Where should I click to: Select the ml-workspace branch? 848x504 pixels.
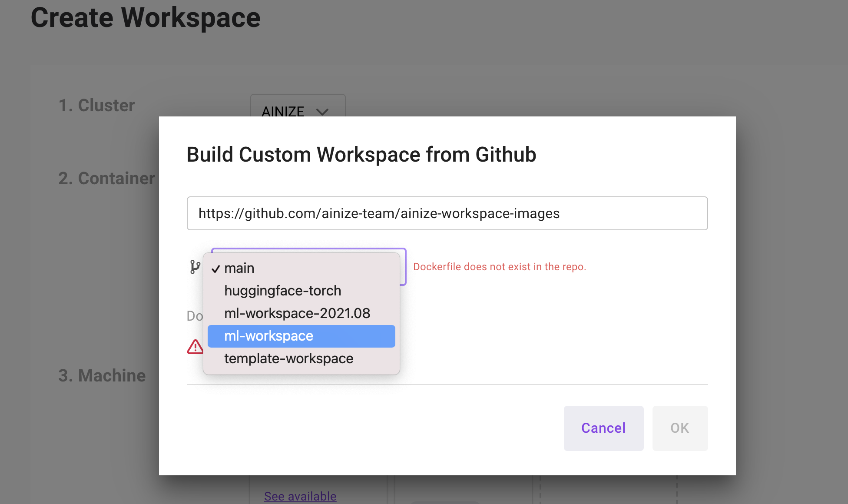268,335
